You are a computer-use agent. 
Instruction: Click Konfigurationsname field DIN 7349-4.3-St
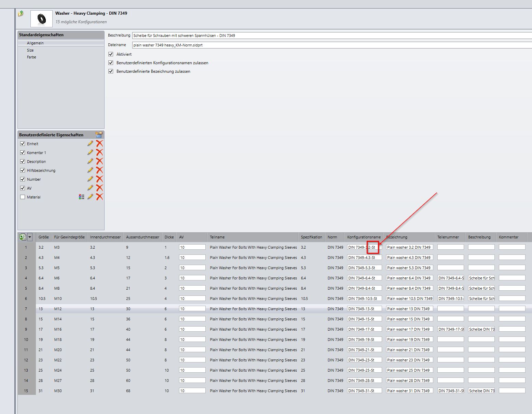[x=364, y=258]
